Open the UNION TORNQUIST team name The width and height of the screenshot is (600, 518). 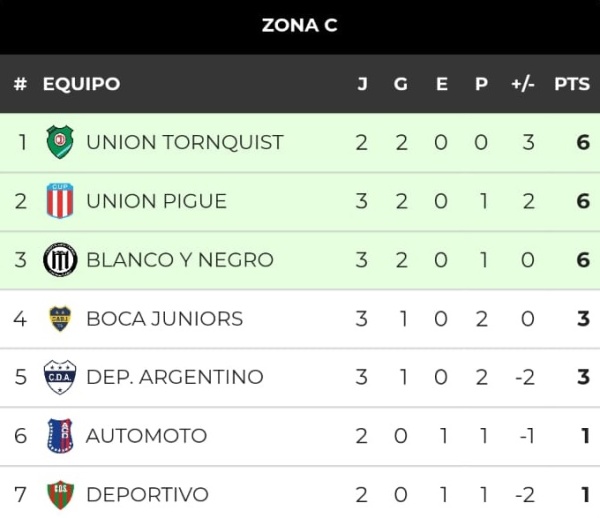(x=185, y=142)
